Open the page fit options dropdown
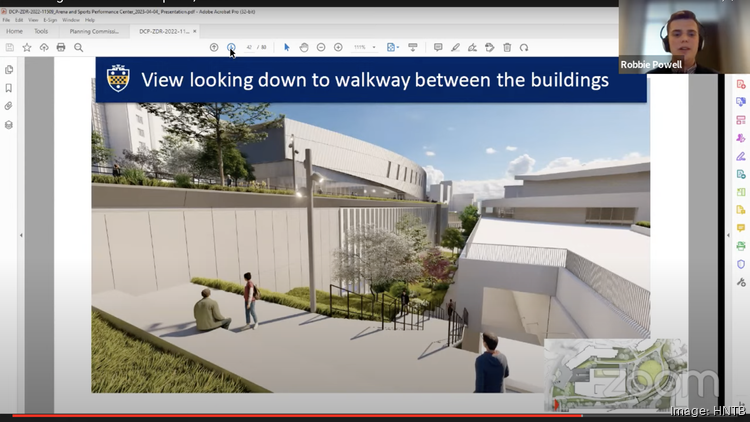The width and height of the screenshot is (750, 422). [x=393, y=47]
